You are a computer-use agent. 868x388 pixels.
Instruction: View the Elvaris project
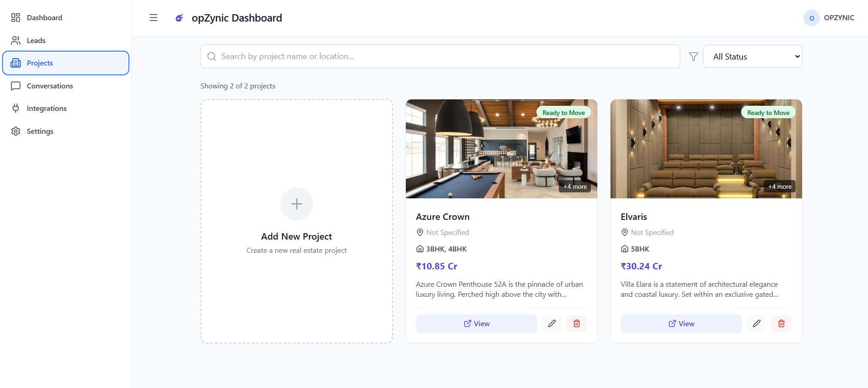tap(681, 323)
